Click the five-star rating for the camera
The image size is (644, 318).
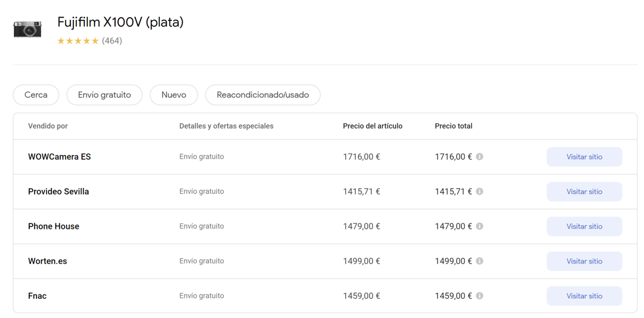pos(78,41)
